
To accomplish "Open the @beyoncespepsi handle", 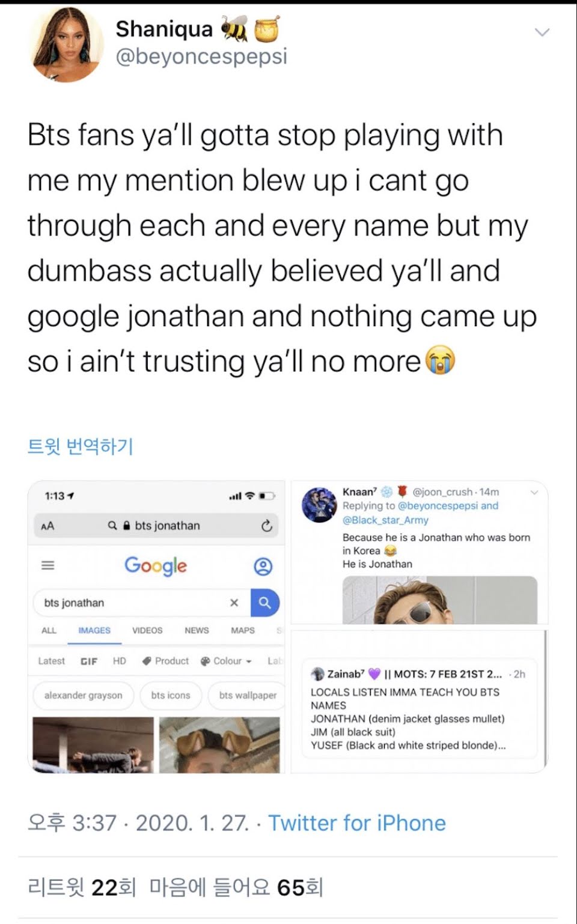I will click(x=201, y=56).
